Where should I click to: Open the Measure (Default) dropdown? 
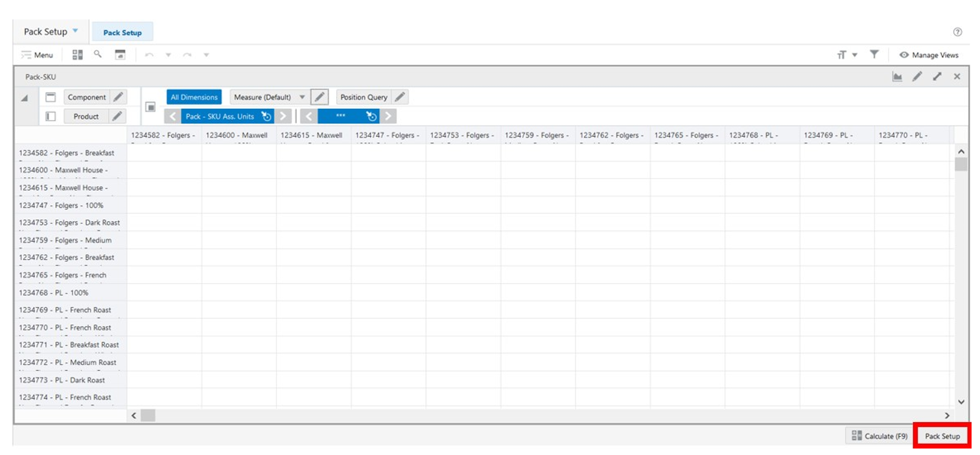[301, 97]
